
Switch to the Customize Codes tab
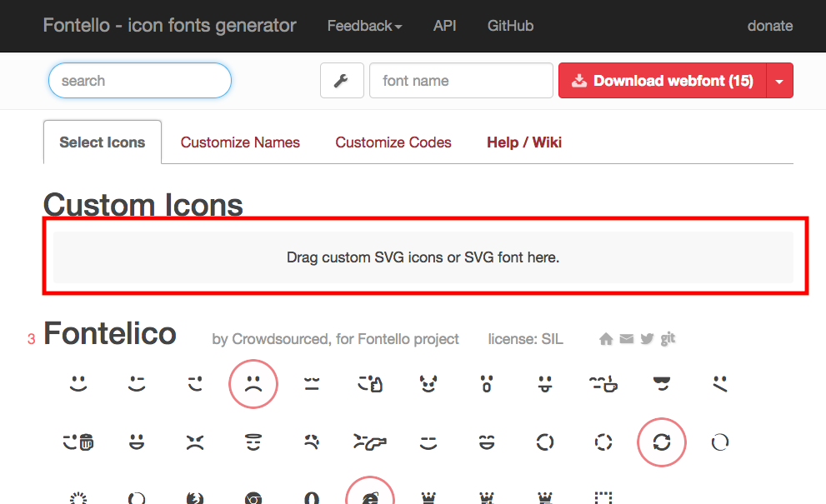coord(393,142)
